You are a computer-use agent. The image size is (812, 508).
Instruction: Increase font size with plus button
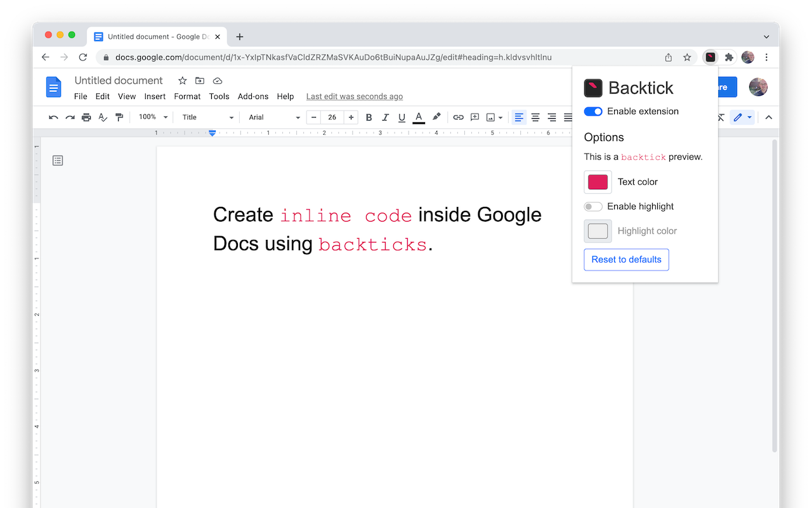point(351,117)
